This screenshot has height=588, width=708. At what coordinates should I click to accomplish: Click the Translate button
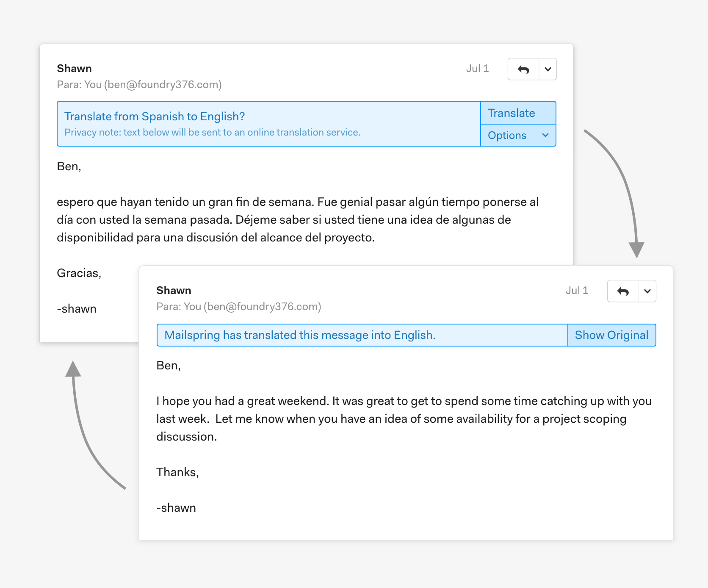pyautogui.click(x=511, y=113)
